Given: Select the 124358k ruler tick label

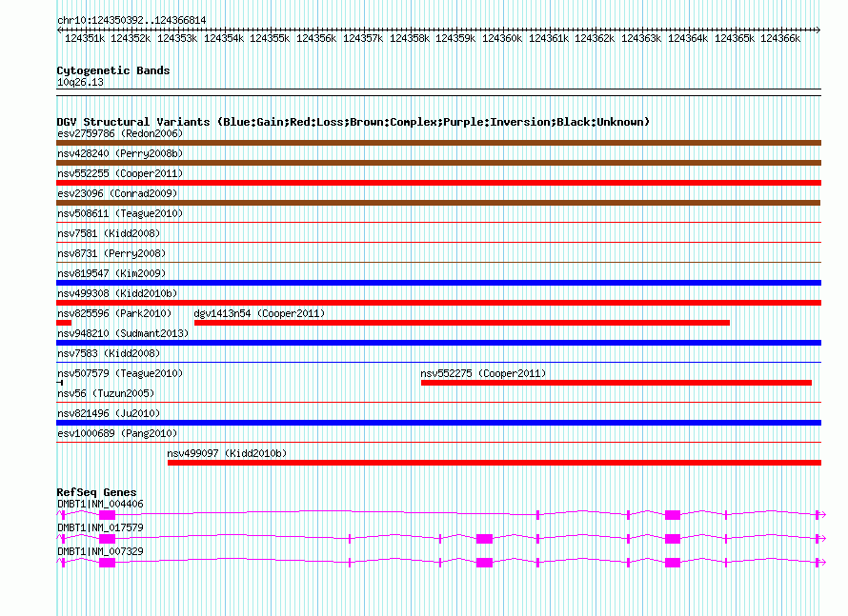Looking at the screenshot, I should click(x=410, y=38).
